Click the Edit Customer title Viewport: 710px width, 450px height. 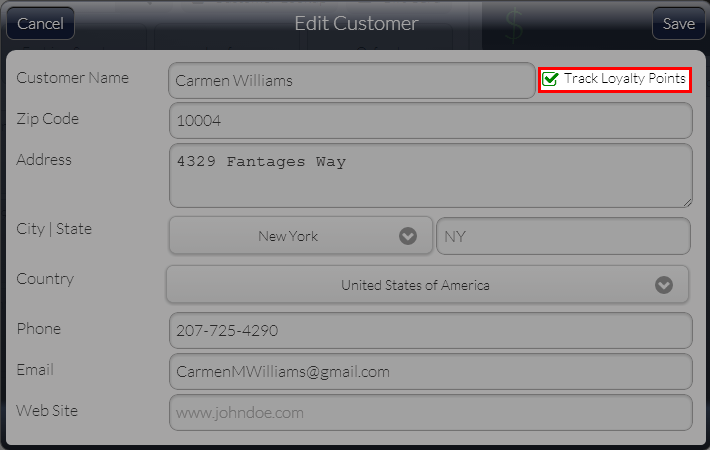point(356,24)
